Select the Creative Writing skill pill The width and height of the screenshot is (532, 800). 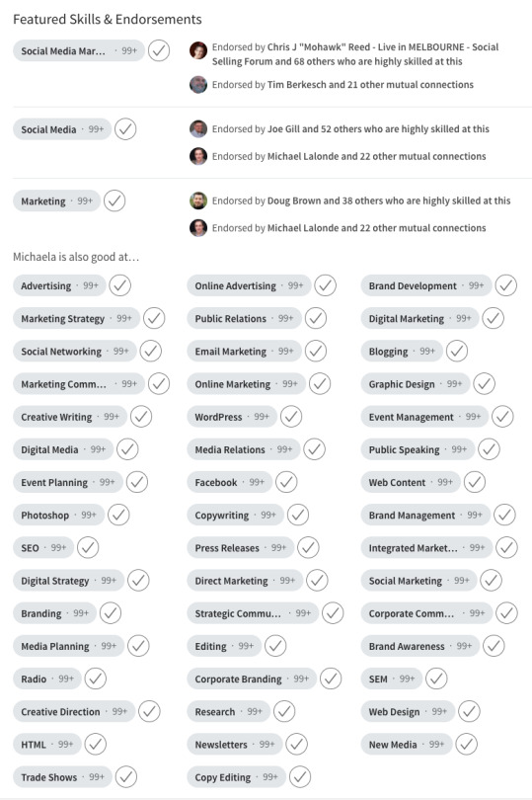(x=70, y=417)
